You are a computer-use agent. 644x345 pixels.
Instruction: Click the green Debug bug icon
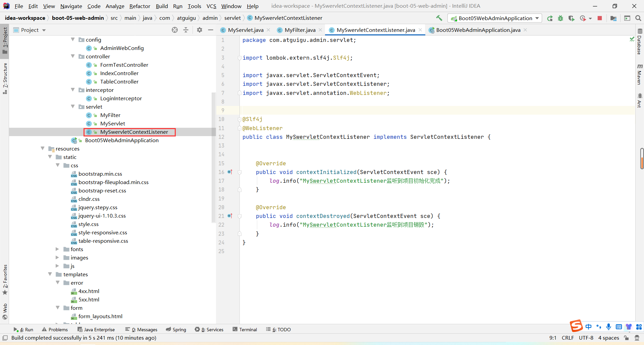coord(560,18)
